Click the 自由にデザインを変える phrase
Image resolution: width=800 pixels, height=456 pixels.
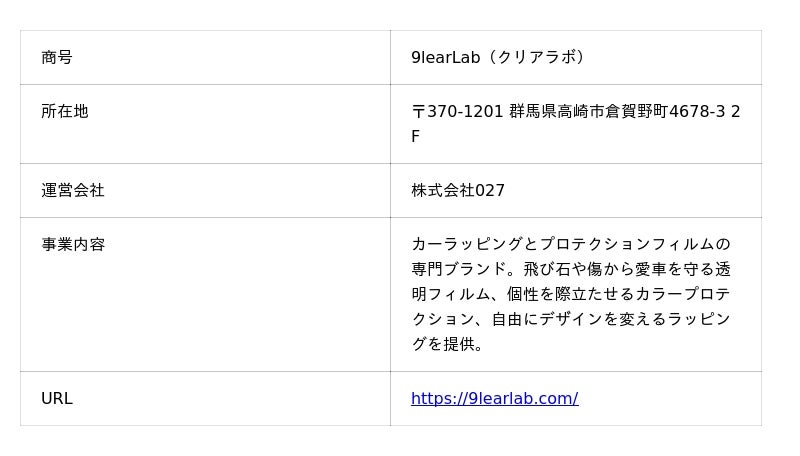576,319
